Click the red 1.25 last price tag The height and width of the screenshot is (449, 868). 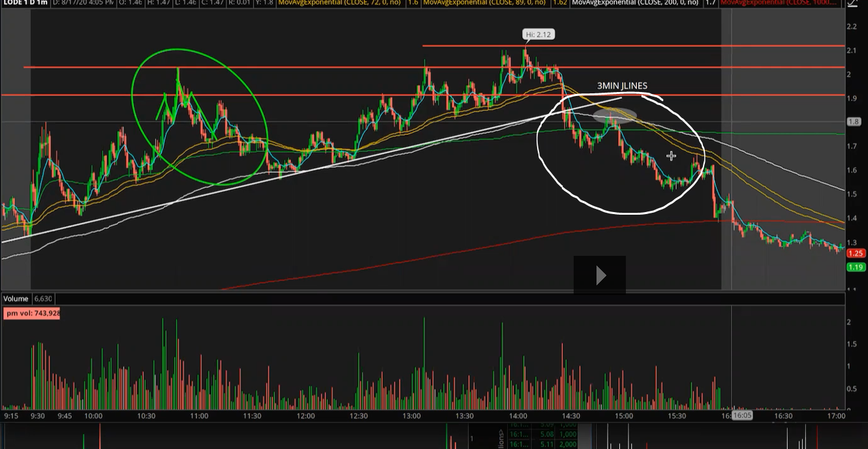(x=856, y=253)
